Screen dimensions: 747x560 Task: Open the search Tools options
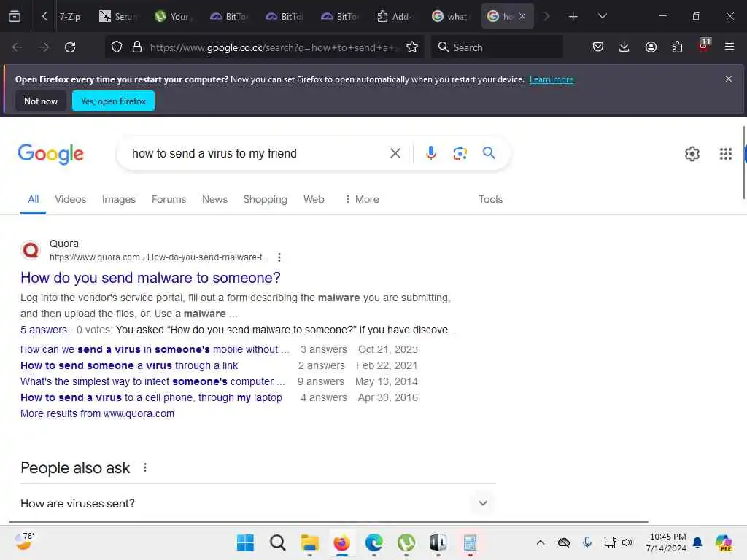(491, 199)
